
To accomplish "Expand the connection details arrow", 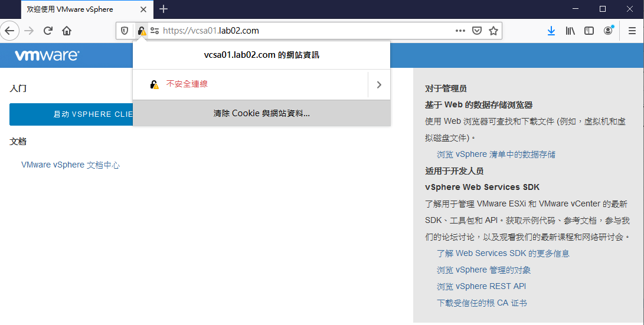I will [x=379, y=84].
